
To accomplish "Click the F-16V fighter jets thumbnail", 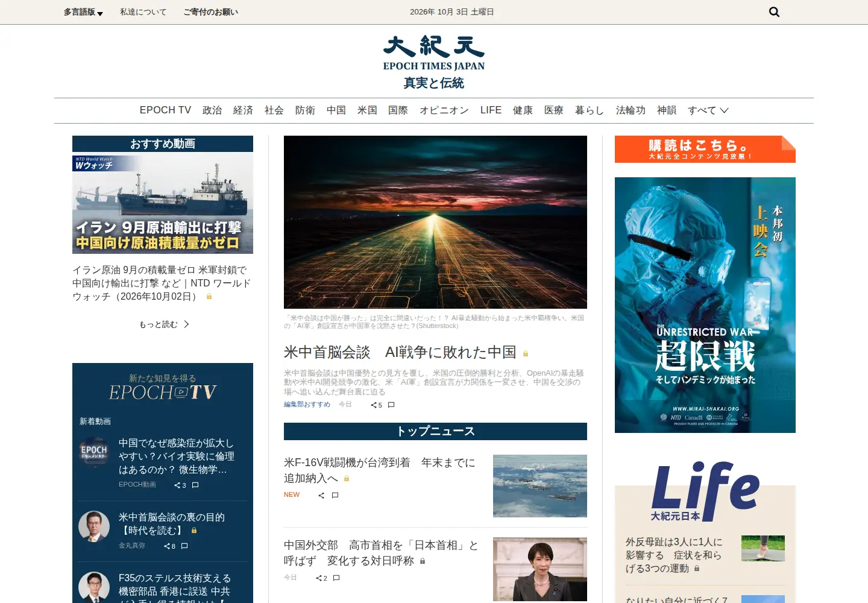I will [x=540, y=486].
